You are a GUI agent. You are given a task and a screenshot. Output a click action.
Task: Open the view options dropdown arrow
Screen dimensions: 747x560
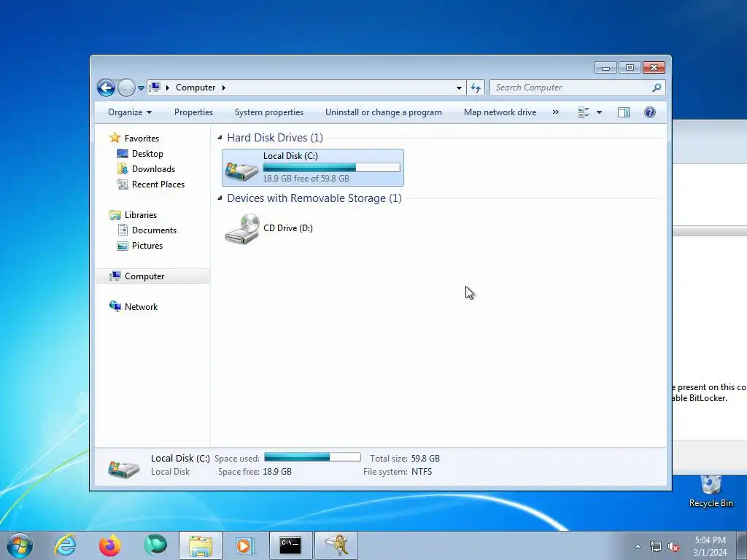(600, 112)
